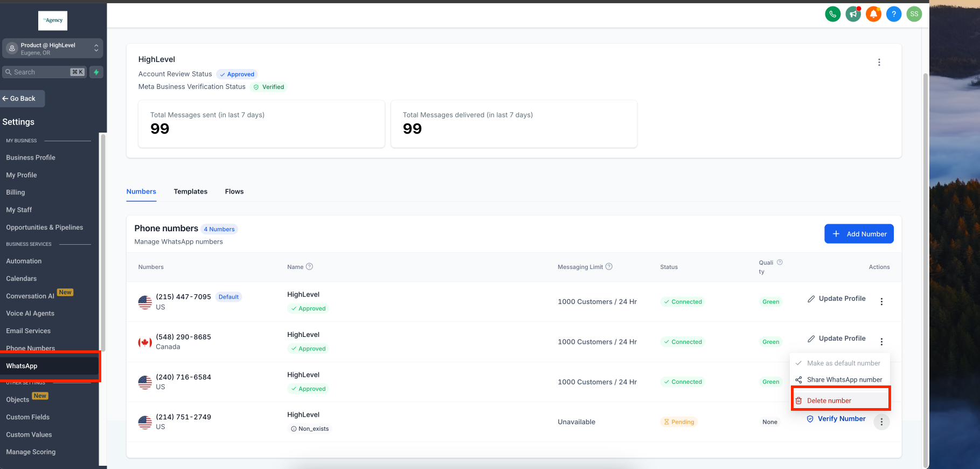Open Manage Scoring settings
Screen dimensions: 980x469
pyautogui.click(x=31, y=452)
